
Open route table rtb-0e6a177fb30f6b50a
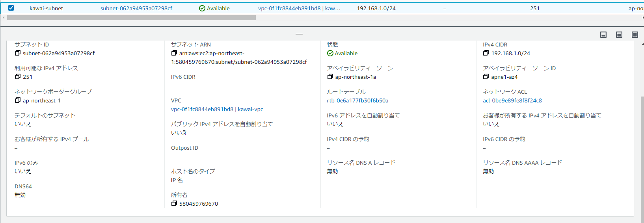pos(357,100)
